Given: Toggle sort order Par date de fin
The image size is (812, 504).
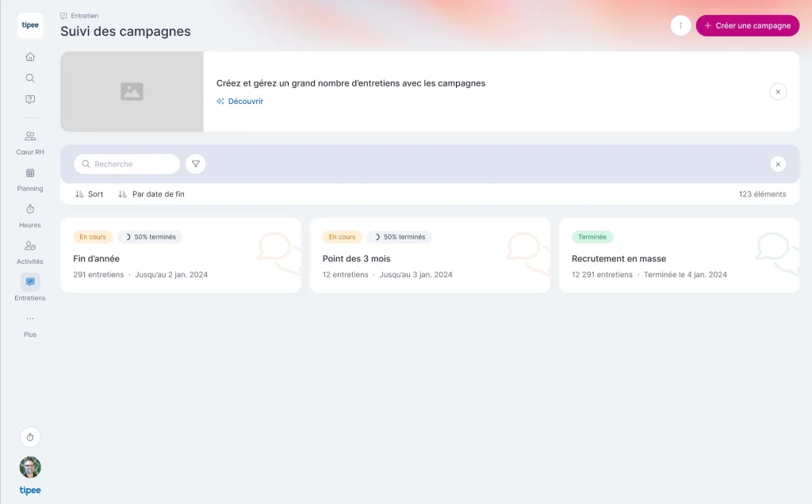Looking at the screenshot, I should [151, 194].
